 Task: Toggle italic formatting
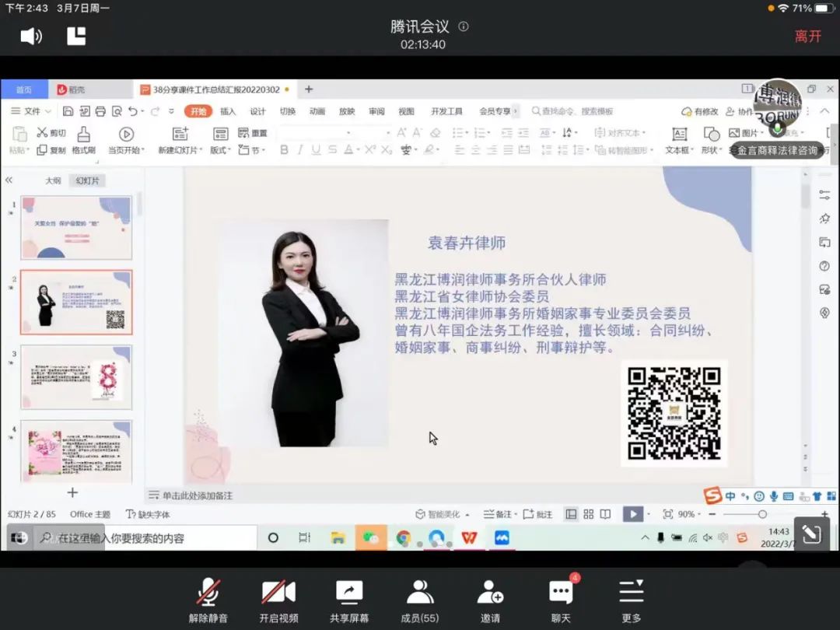(x=300, y=150)
